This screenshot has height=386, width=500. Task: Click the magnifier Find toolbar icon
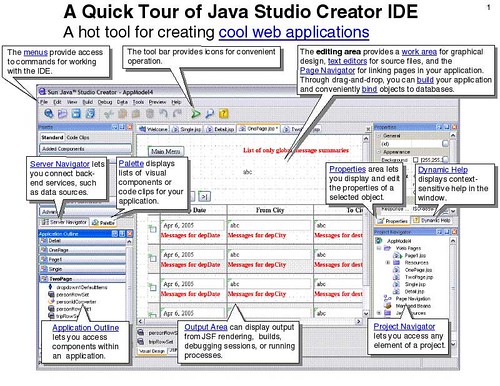click(x=210, y=114)
